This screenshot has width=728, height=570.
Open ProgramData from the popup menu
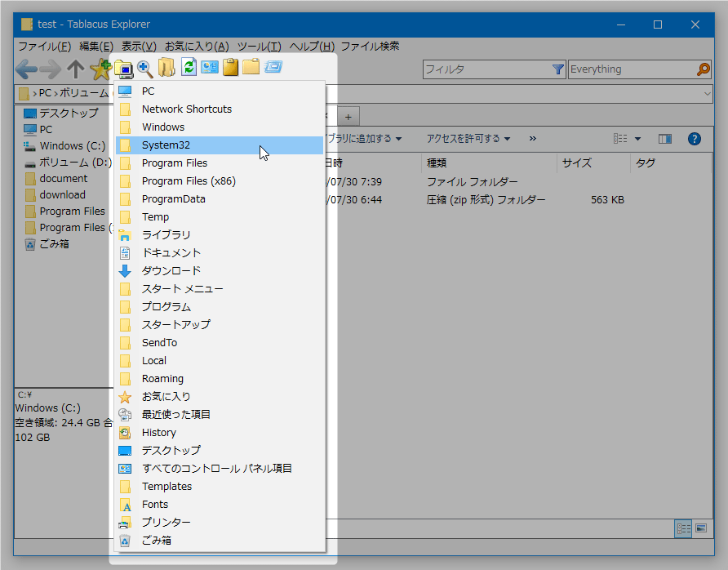220,198
